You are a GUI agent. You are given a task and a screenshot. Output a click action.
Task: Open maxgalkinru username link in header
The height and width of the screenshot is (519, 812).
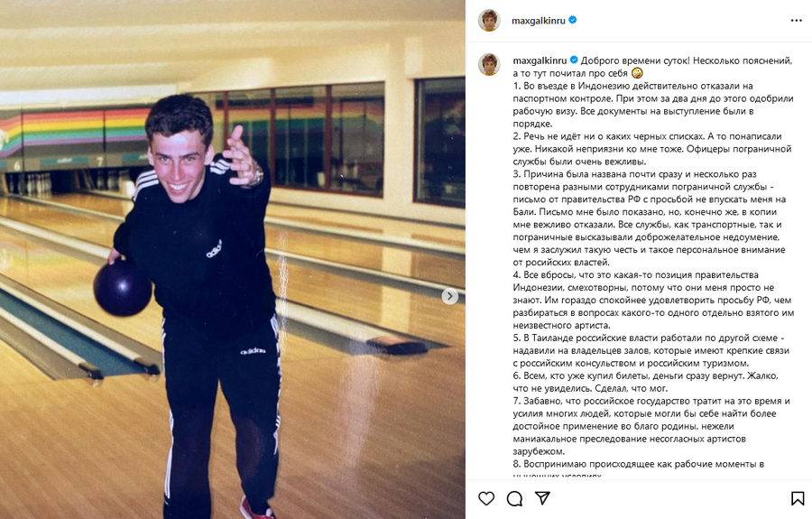pos(539,21)
